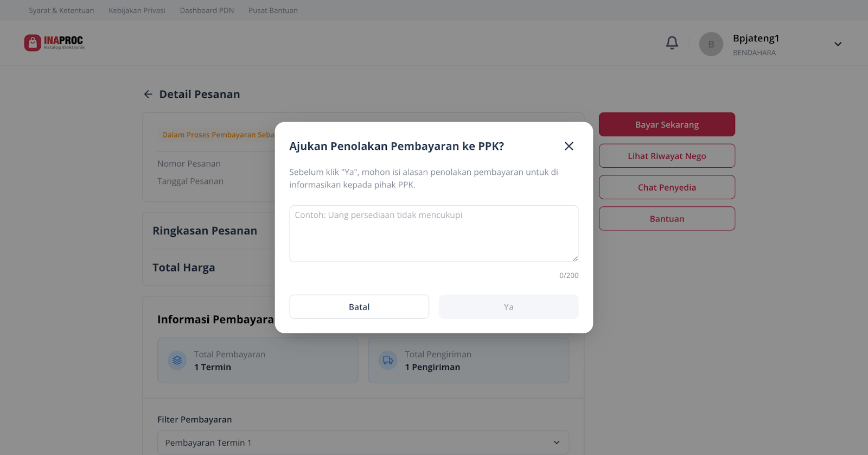The image size is (868, 455).
Task: Open Pusat Bantuan in top bar
Action: (273, 10)
